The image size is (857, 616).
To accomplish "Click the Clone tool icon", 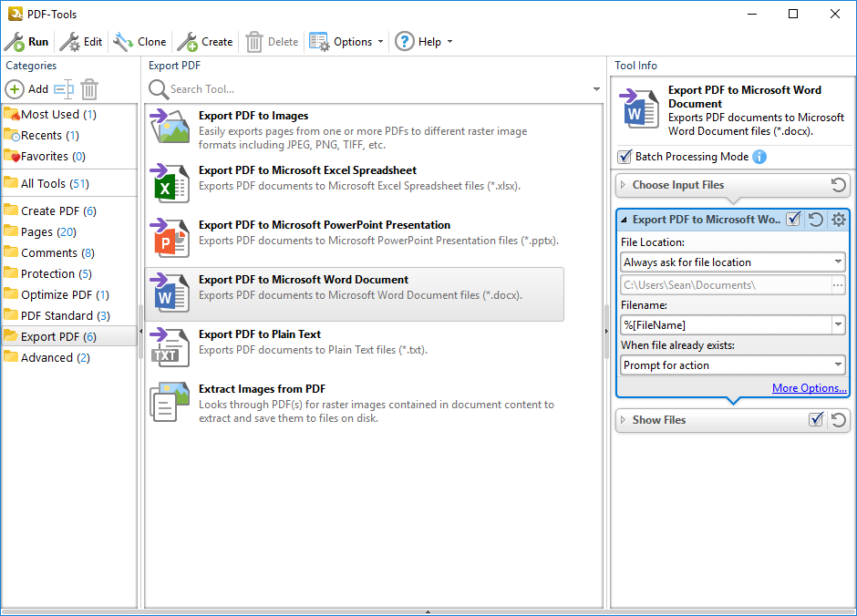I will point(123,42).
